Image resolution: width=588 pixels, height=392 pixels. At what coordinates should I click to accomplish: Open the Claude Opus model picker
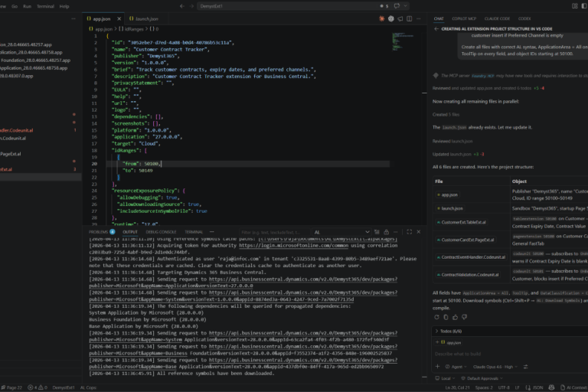pos(495,367)
